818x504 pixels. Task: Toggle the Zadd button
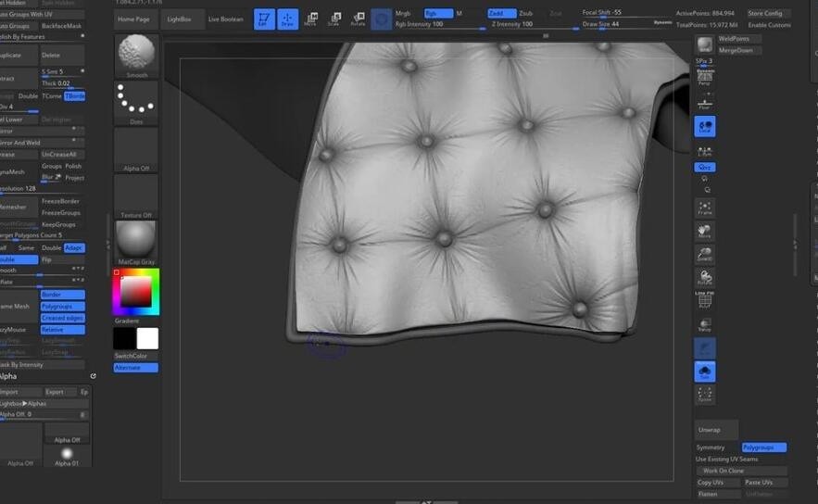pos(502,13)
